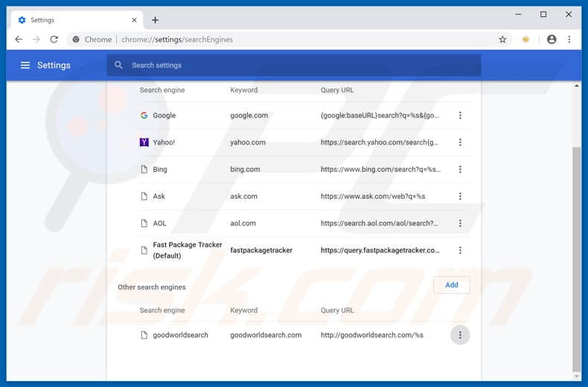This screenshot has width=588, height=387.
Task: Click the www.bing.com query URL
Action: coord(380,169)
